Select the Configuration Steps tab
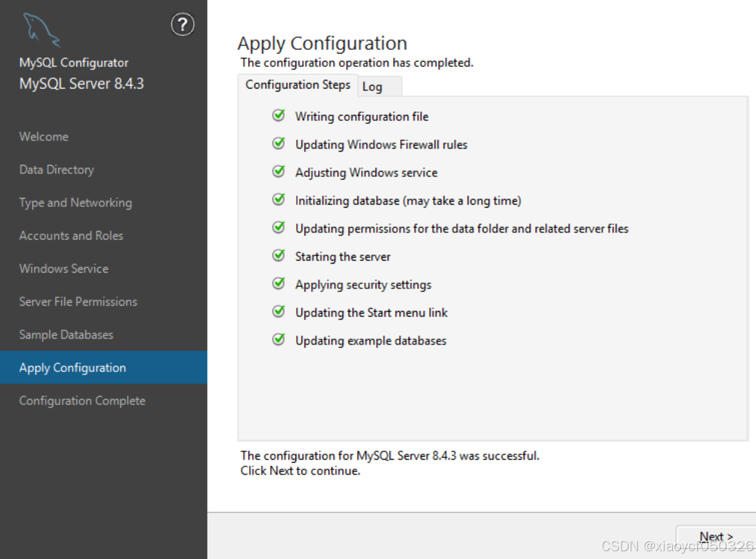Image resolution: width=756 pixels, height=559 pixels. [x=298, y=85]
